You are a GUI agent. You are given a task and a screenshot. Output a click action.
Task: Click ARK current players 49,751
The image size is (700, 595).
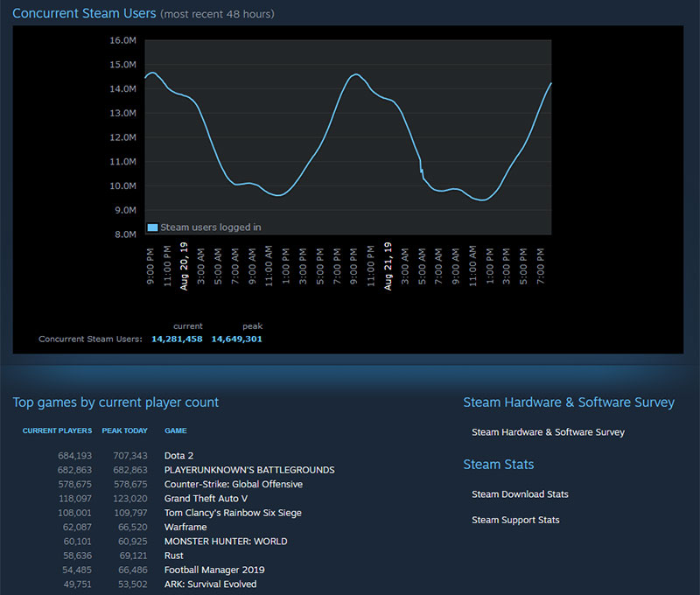click(77, 584)
